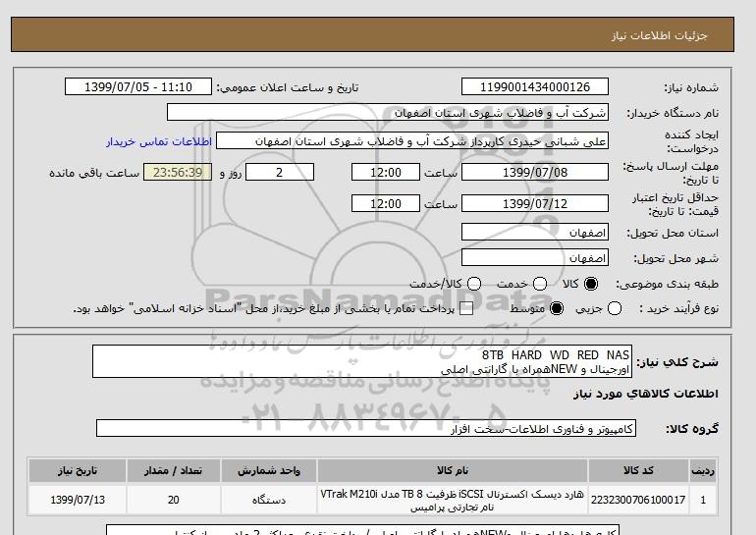The height and width of the screenshot is (535, 756).
Task: Open the buyer contact info link
Action: [159, 141]
